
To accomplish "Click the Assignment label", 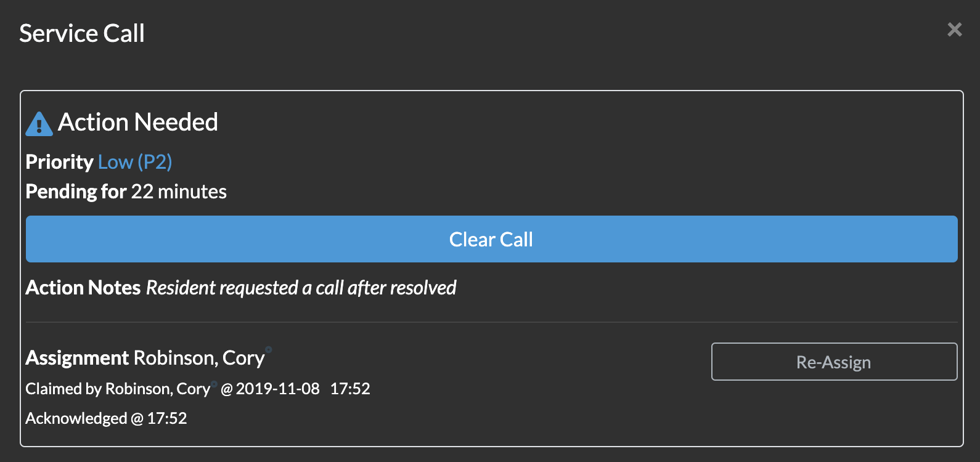I will [77, 358].
